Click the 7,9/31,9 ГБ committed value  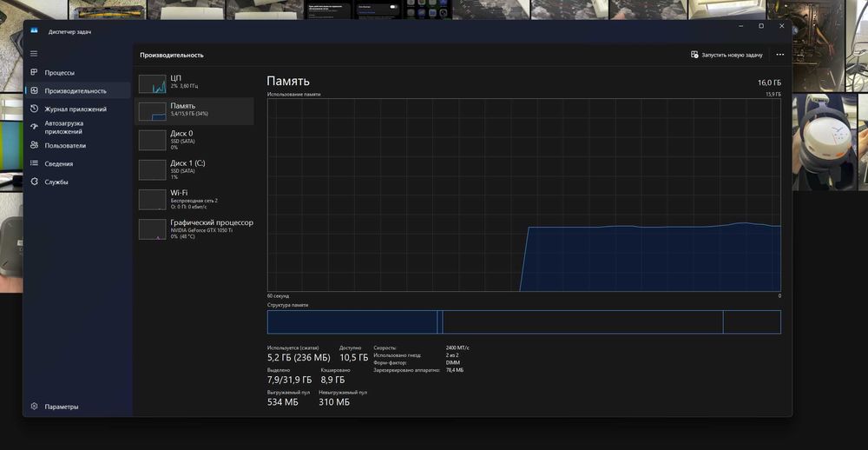(x=290, y=380)
